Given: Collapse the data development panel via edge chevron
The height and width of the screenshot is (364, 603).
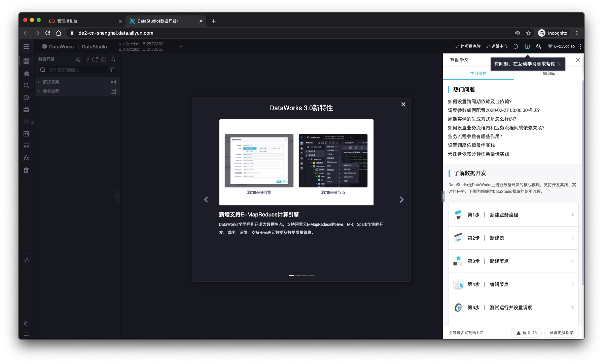Looking at the screenshot, I should (117, 196).
